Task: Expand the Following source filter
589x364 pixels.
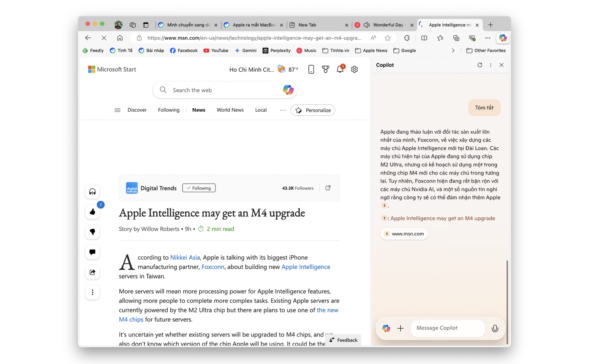Action: [x=169, y=110]
